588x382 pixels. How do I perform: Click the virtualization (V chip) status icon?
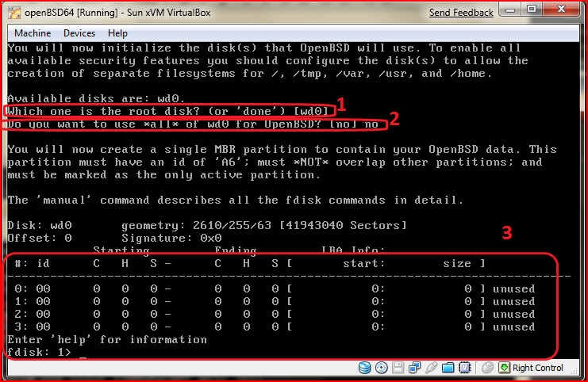(464, 368)
